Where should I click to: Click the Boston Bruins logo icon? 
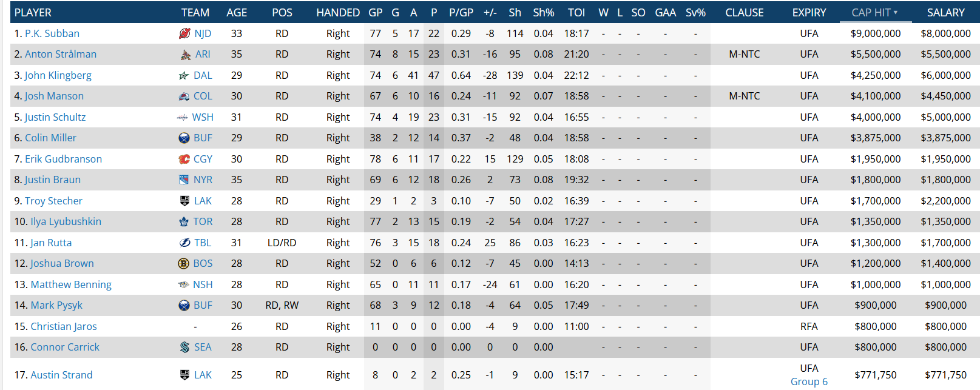[x=183, y=264]
